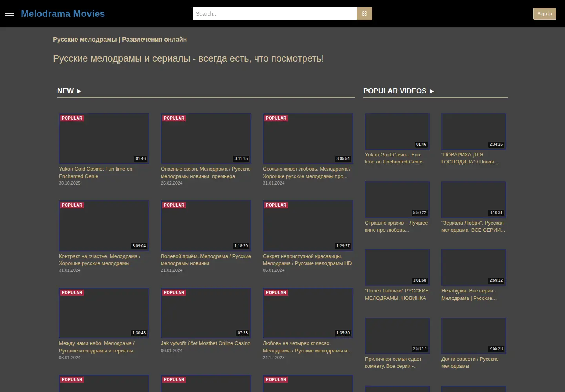This screenshot has width=565, height=392.
Task: Click Страшно красив title link
Action: coord(396,227)
